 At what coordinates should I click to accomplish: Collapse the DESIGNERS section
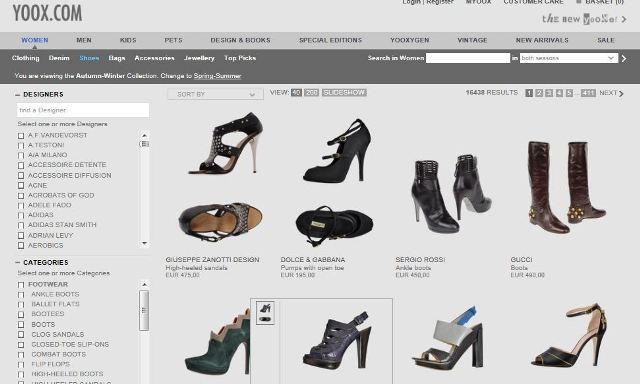pos(18,95)
